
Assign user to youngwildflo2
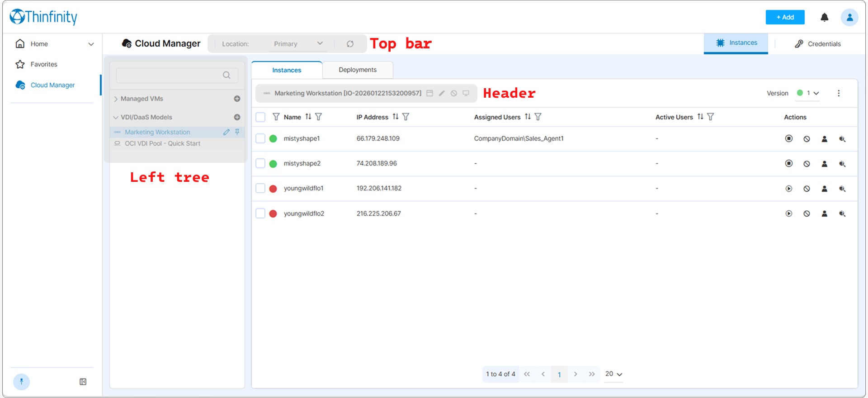tap(824, 213)
